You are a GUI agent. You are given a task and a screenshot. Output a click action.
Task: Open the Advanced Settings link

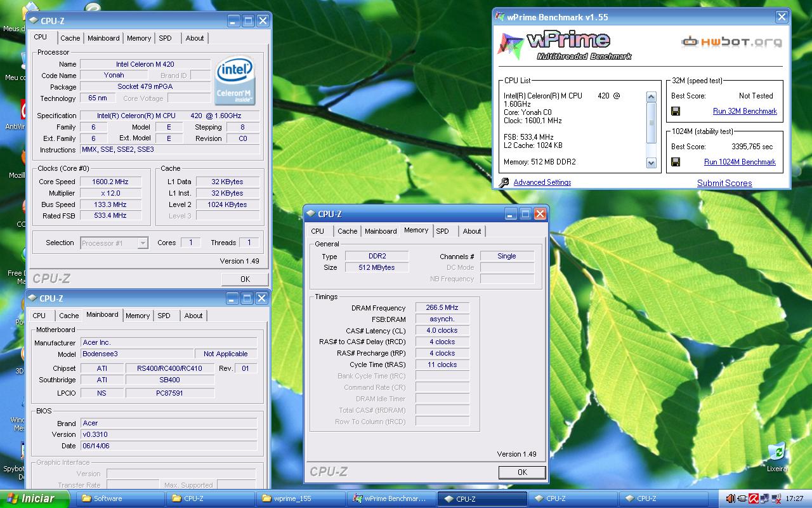click(x=542, y=182)
